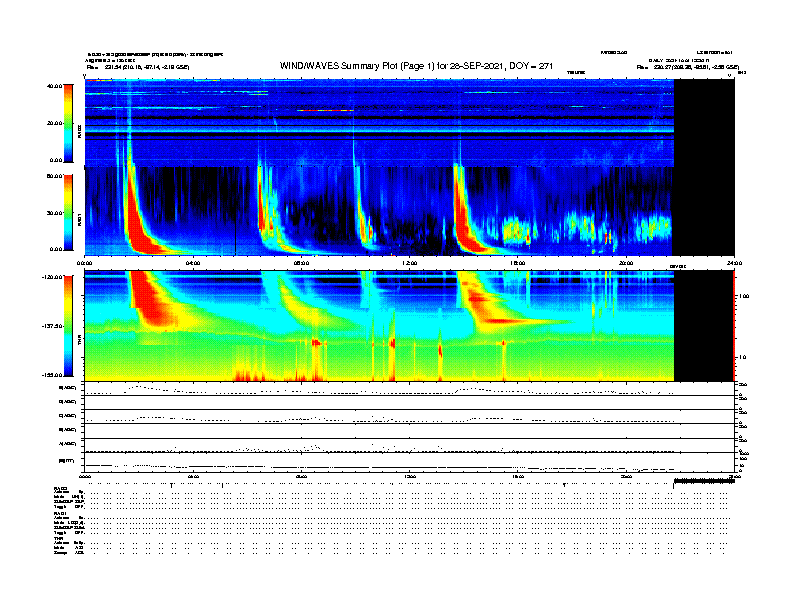Click the -137.50 label on TNR scale

[x=52, y=326]
